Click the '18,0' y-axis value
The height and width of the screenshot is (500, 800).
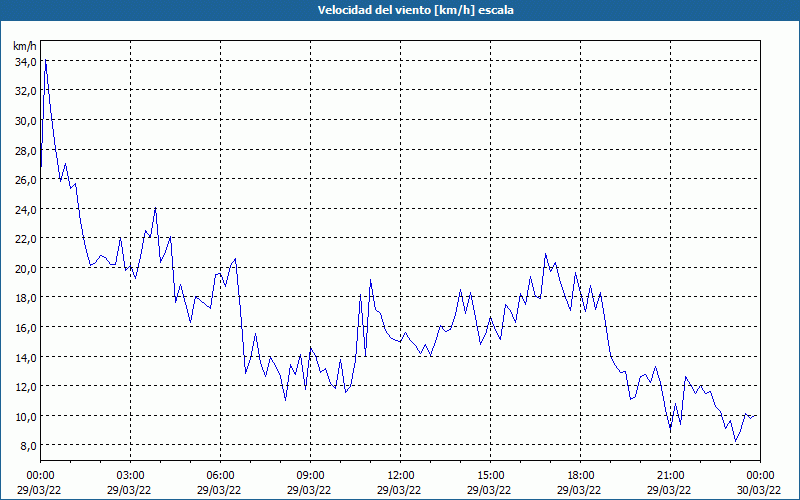pos(26,298)
